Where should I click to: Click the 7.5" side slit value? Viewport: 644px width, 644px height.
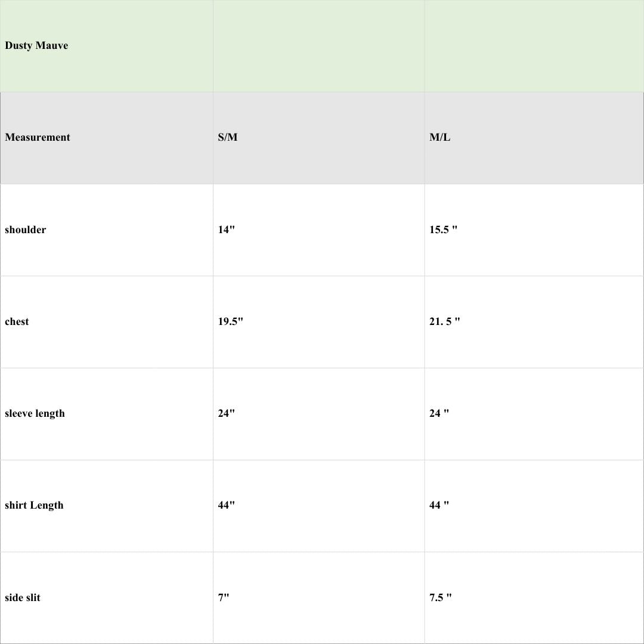click(441, 597)
